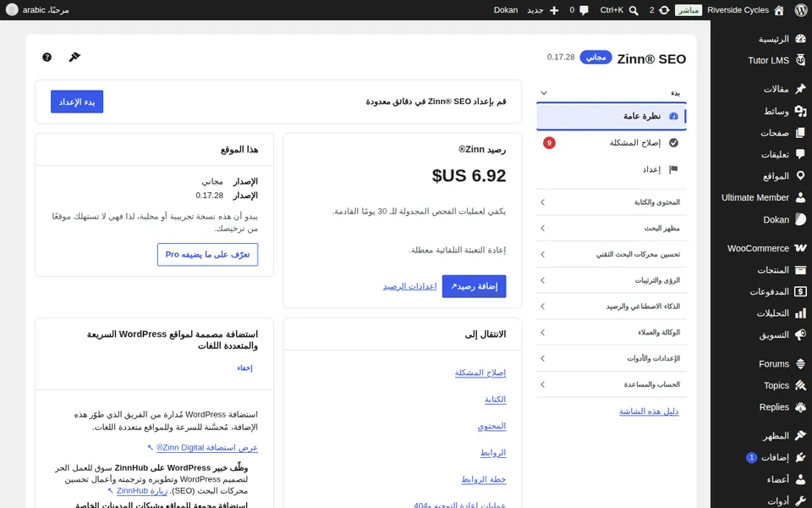Select نظرة عامة overview nav item
This screenshot has height=508, width=812.
coord(611,116)
